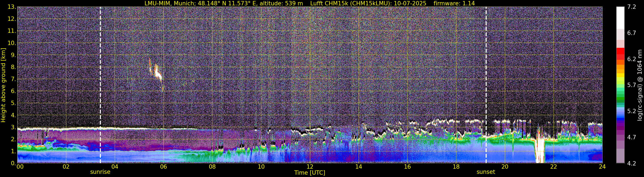Click the colorbar tick value "4.7"
This screenshot has width=644, height=177.
[632, 137]
